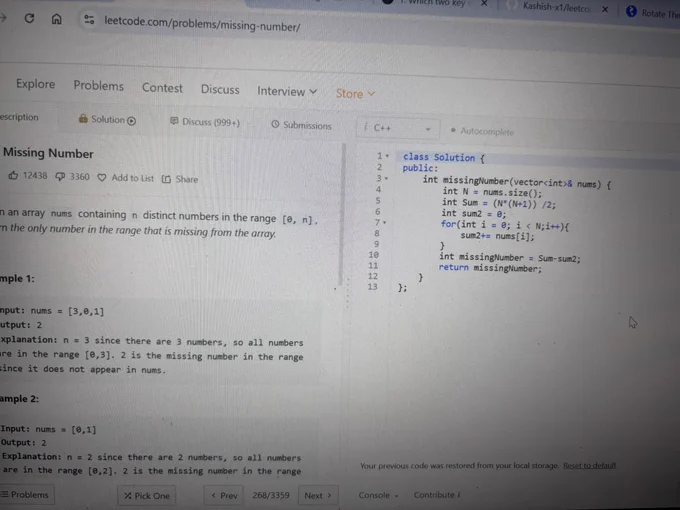
Task: Open the Discuss (999+) tab
Action: click(x=205, y=122)
